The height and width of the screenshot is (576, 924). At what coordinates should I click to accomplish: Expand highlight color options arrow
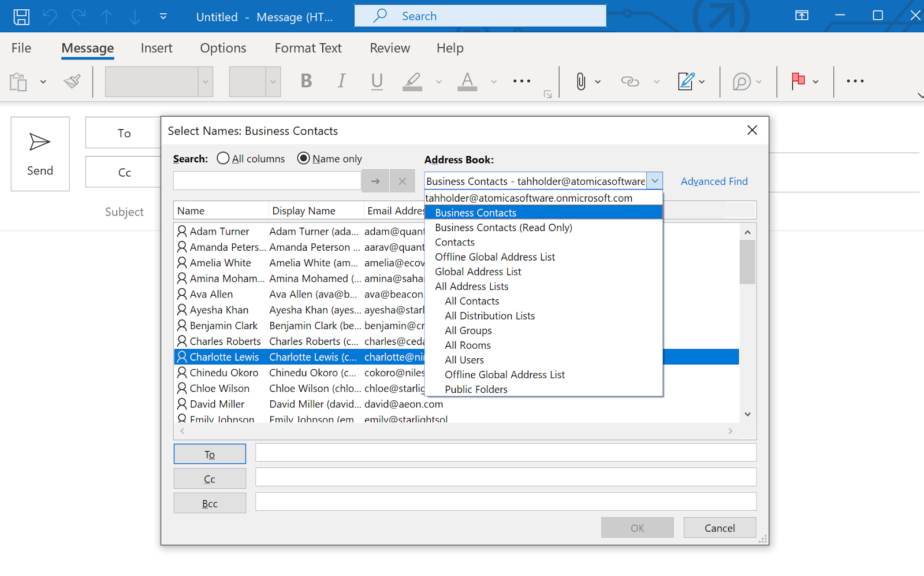click(439, 82)
